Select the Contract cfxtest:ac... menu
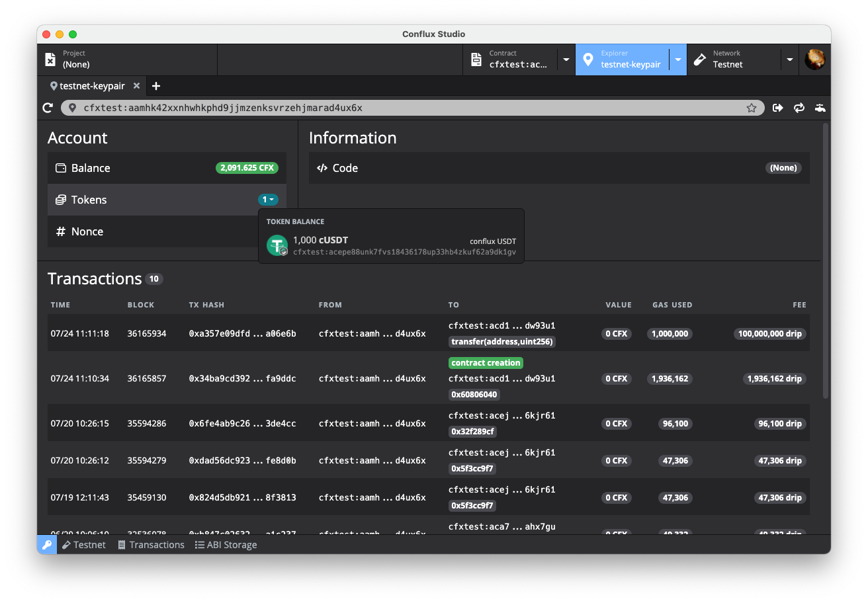The image size is (868, 603). [x=511, y=60]
